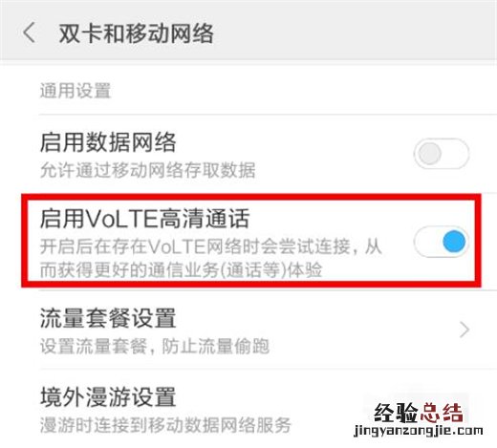Tap the 允许通过移动网络存取数据 description
This screenshot has height=448, width=497.
click(148, 170)
